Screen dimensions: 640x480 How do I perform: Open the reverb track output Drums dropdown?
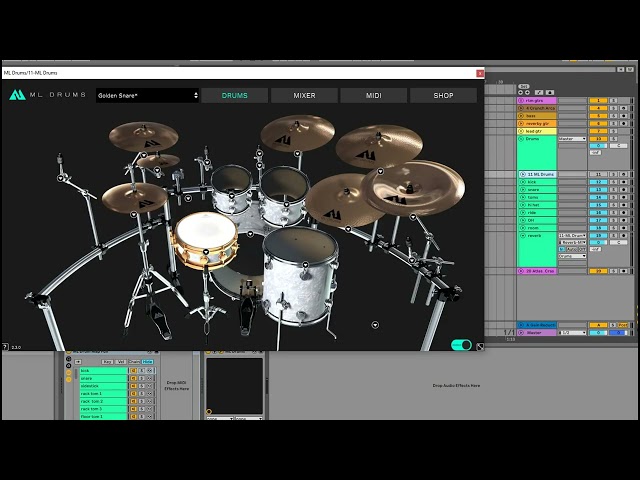point(572,256)
